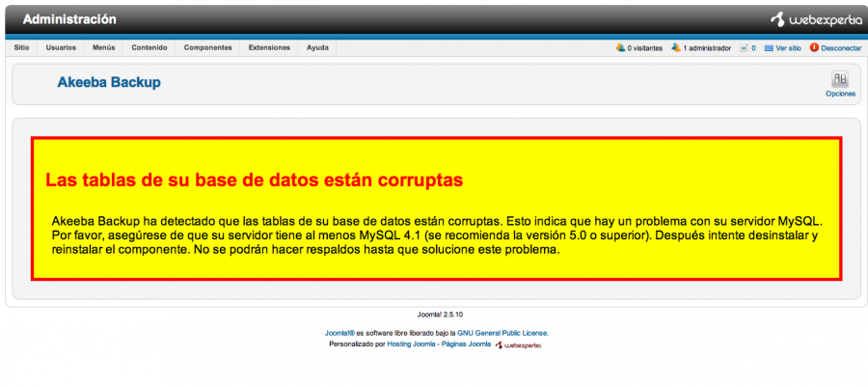The width and height of the screenshot is (868, 386).
Task: Click the 0 visitantes text
Action: pos(645,48)
